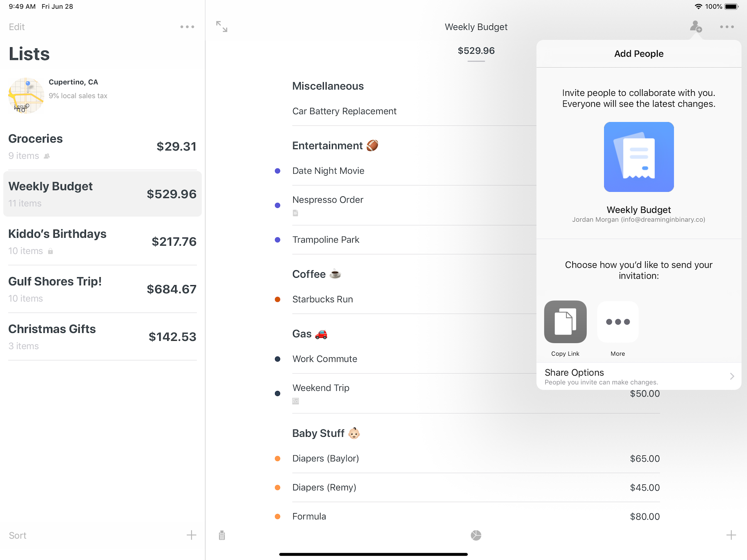Open the Groceries list
The image size is (747, 560).
pyautogui.click(x=103, y=147)
